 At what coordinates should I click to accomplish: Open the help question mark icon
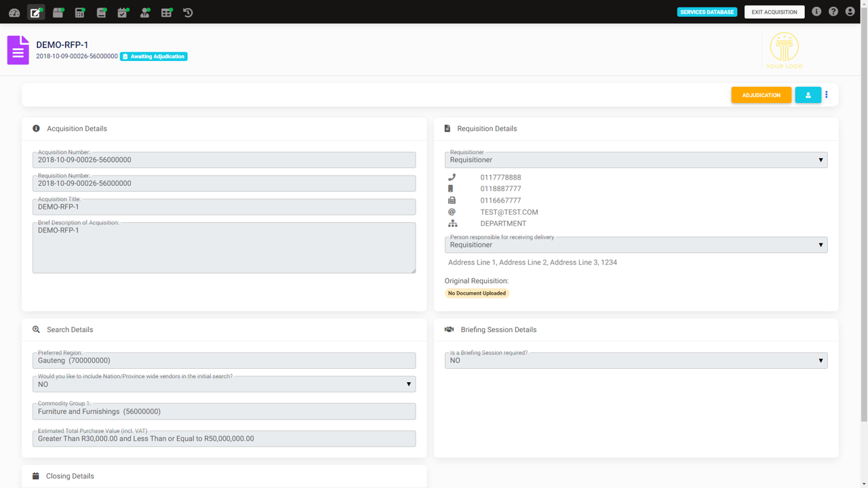point(833,12)
